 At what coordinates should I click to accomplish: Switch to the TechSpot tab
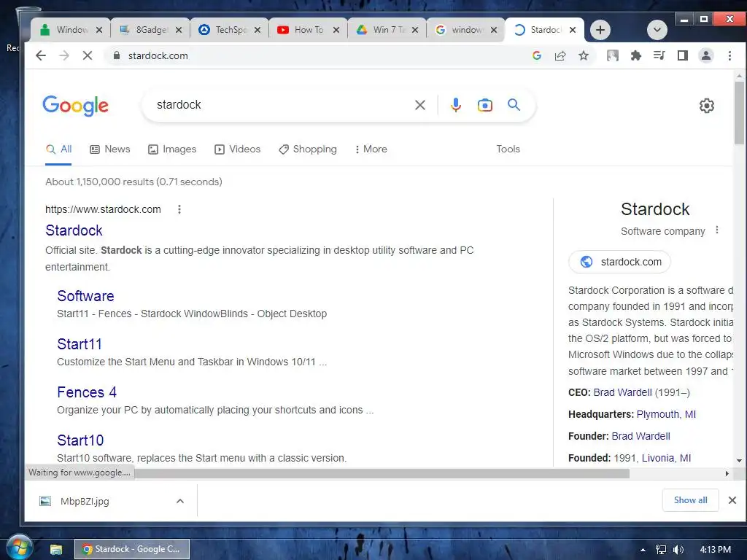tap(229, 30)
